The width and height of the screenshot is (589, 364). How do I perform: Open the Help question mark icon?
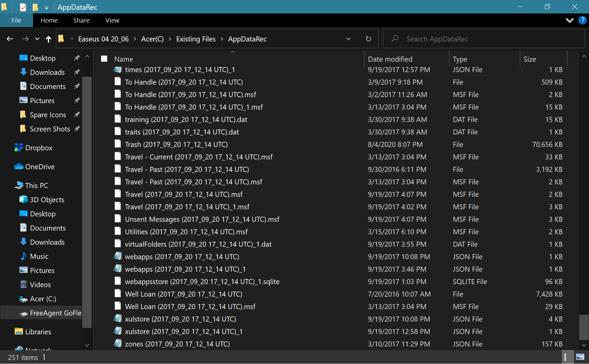pyautogui.click(x=582, y=20)
